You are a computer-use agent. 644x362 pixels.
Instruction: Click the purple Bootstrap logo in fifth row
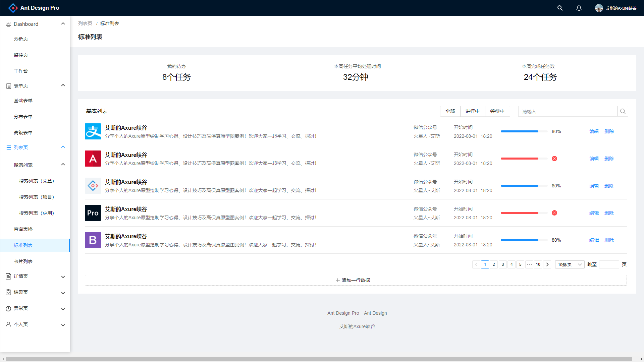(x=93, y=240)
